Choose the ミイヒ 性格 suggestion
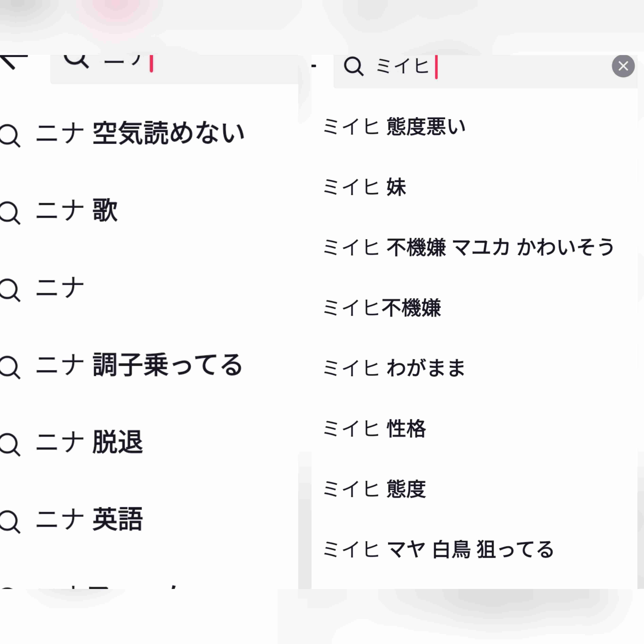This screenshot has width=644, height=644. click(374, 428)
